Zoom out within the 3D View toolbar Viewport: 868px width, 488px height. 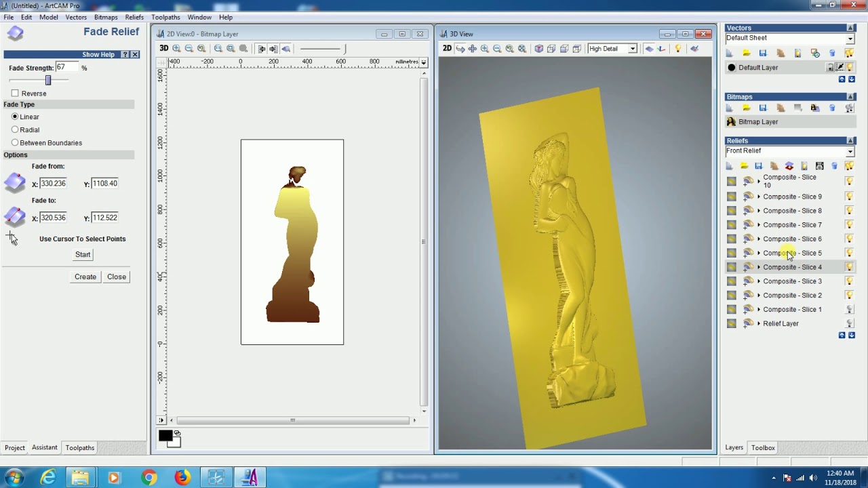tap(497, 48)
